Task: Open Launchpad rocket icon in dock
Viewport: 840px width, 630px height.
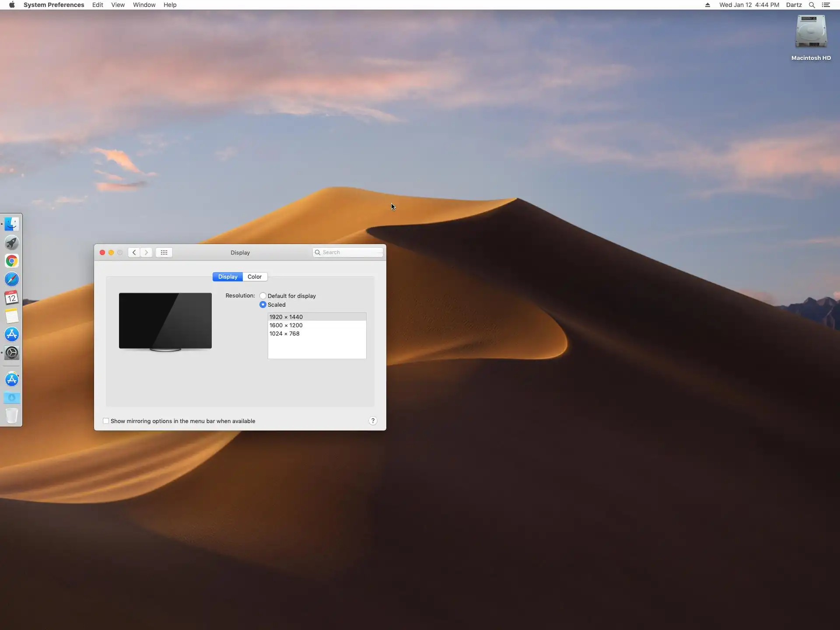Action: [12, 242]
